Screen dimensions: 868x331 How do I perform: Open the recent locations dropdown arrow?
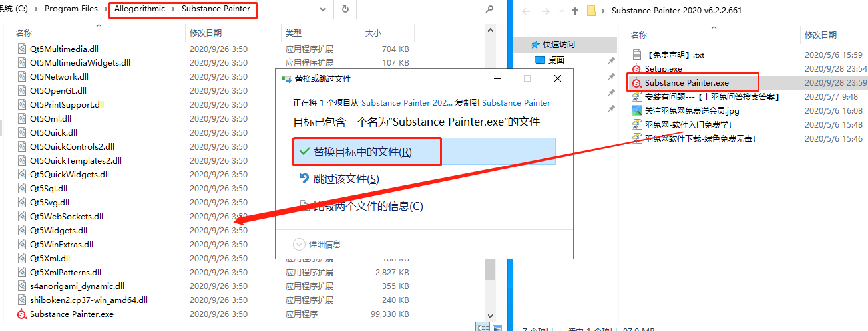(560, 11)
